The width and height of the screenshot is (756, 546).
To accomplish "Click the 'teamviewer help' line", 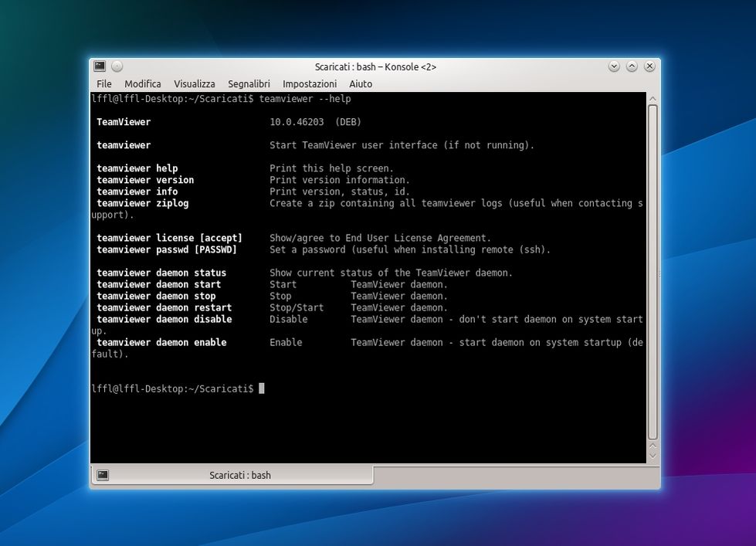I will pyautogui.click(x=137, y=168).
